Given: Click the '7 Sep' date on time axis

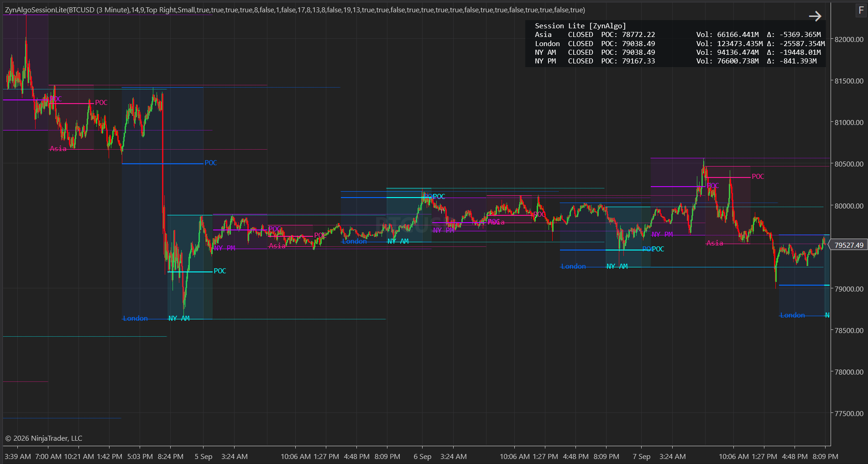Looking at the screenshot, I should coord(642,457).
